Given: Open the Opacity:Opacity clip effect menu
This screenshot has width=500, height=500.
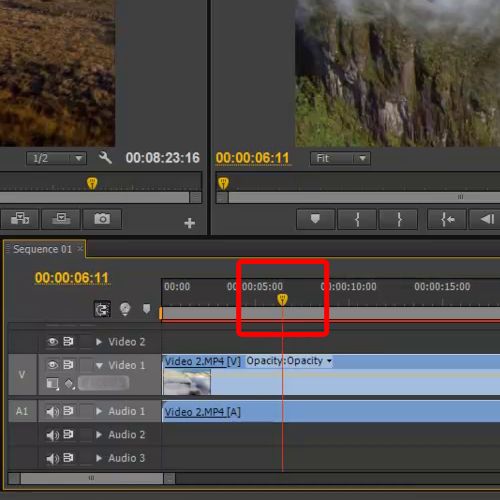Looking at the screenshot, I should tap(289, 361).
